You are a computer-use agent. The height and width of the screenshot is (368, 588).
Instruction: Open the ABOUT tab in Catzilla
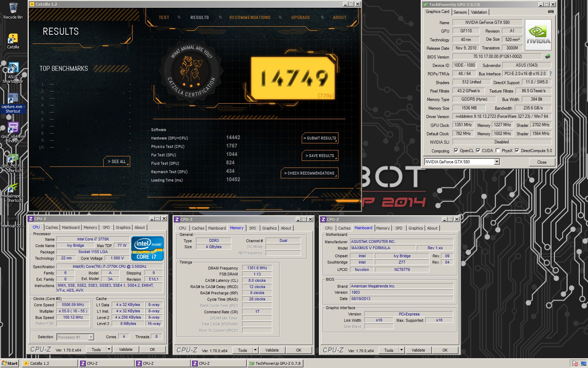pyautogui.click(x=339, y=18)
